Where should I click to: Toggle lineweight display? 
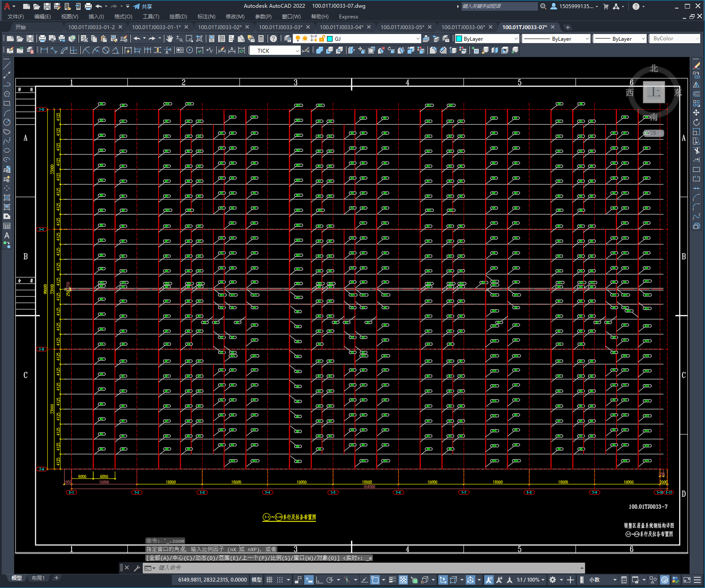pos(392,580)
